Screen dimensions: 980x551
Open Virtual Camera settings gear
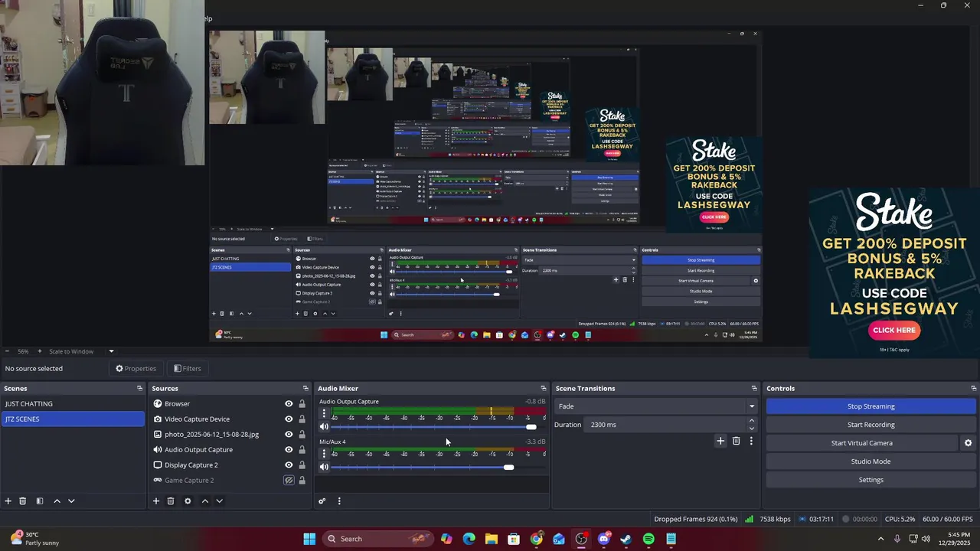pyautogui.click(x=968, y=443)
